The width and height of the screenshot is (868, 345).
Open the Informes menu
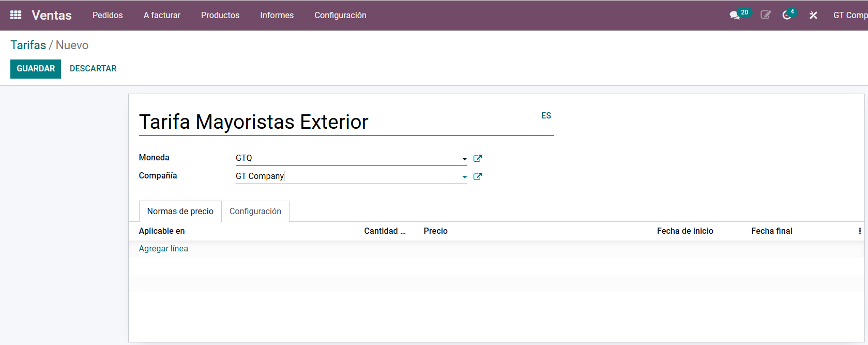tap(277, 15)
